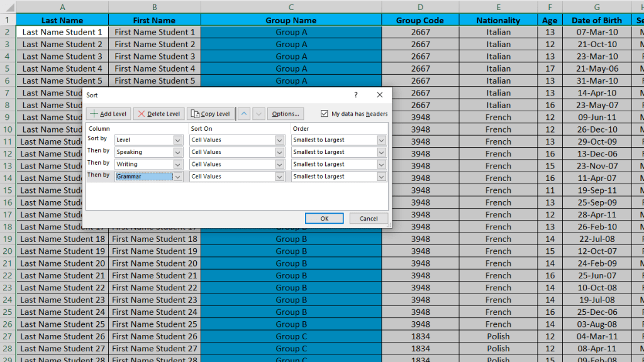Open Order dropdown for the Level row

pos(381,140)
